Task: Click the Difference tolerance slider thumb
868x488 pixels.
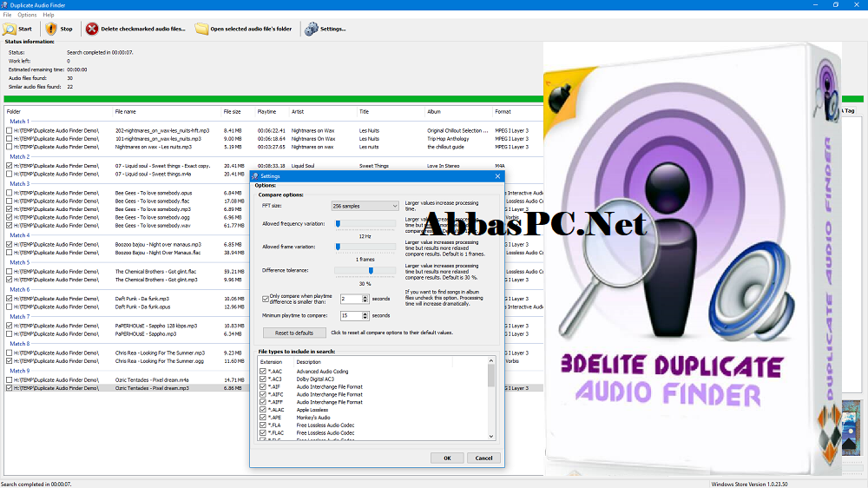Action: (x=371, y=271)
